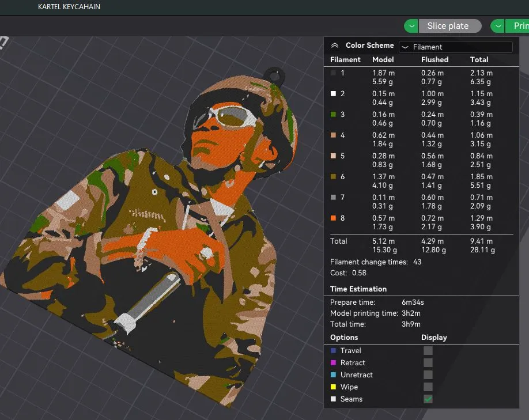Image resolution: width=529 pixels, height=420 pixels.
Task: Click total flushed 12.80 g value
Action: [x=433, y=250]
